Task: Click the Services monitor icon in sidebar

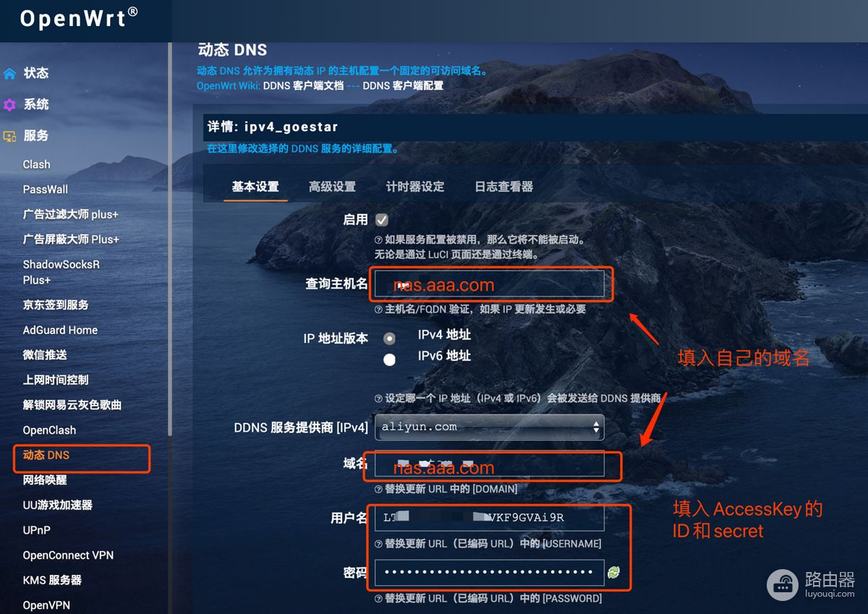Action: [x=9, y=136]
